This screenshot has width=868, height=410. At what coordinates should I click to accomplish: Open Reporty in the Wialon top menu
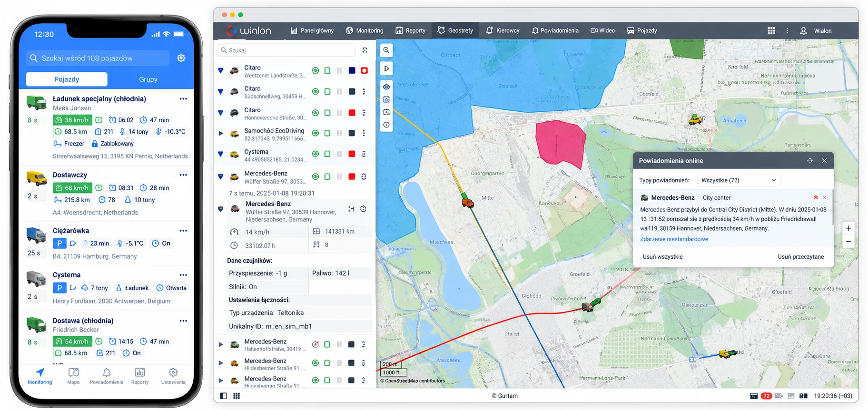[411, 30]
